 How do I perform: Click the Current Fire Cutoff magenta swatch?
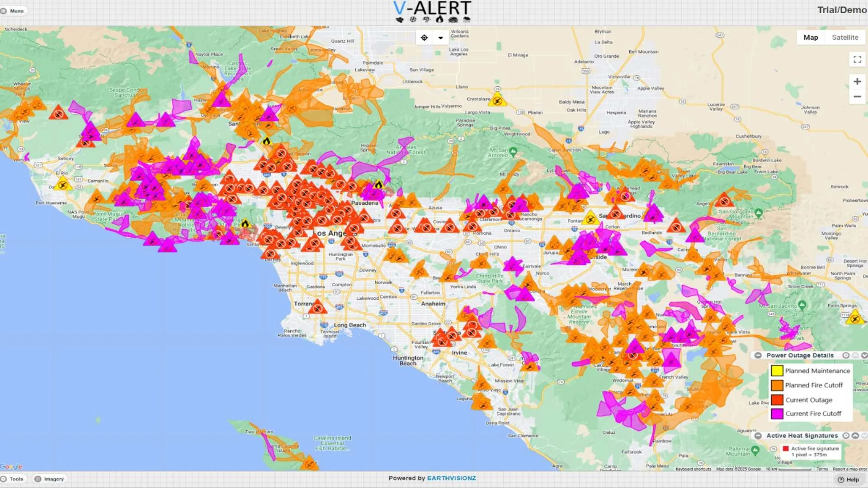tap(777, 413)
